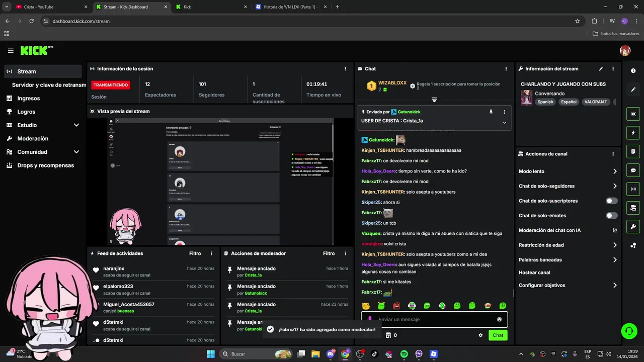Edit stream info with the pencil icon
Viewport: 644px width, 362px height.
point(601,69)
